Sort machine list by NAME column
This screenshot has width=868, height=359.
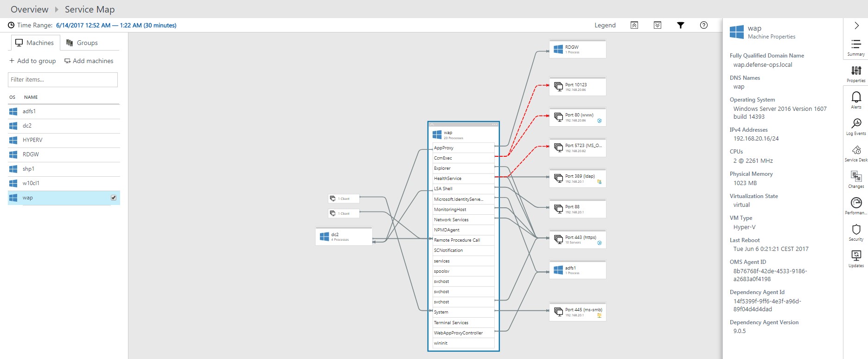click(31, 97)
